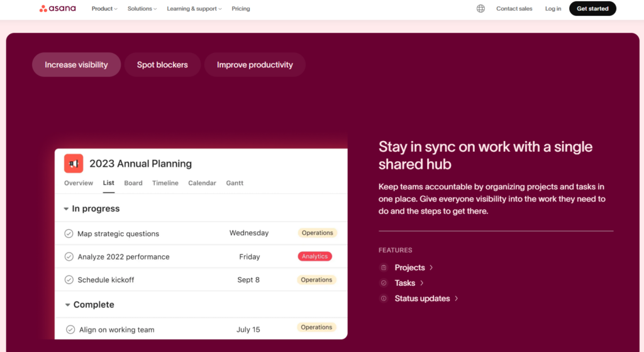
Task: Collapse the Complete section
Action: click(x=67, y=305)
